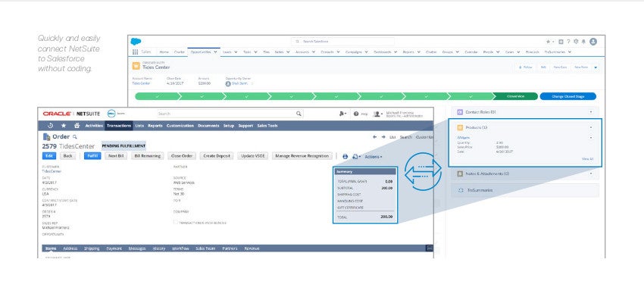Image resolution: width=644 pixels, height=303 pixels.
Task: Open Salesforce setup gear icon
Action: click(576, 42)
